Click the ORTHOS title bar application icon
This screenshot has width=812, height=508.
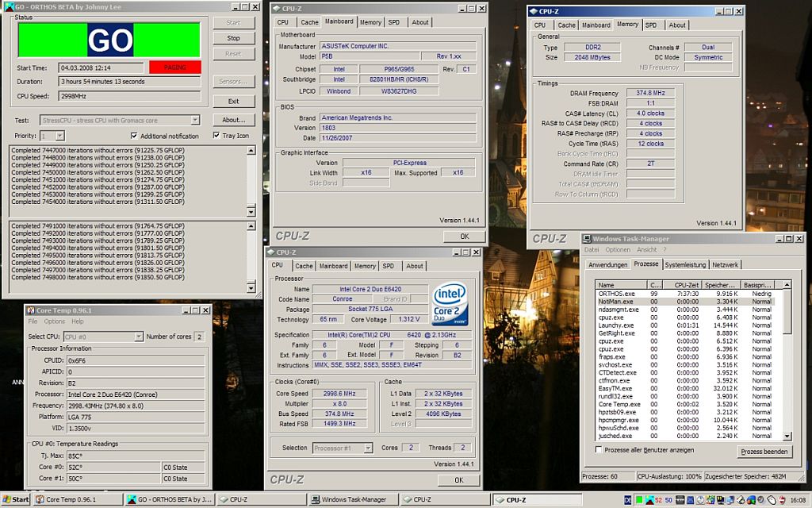tap(10, 6)
